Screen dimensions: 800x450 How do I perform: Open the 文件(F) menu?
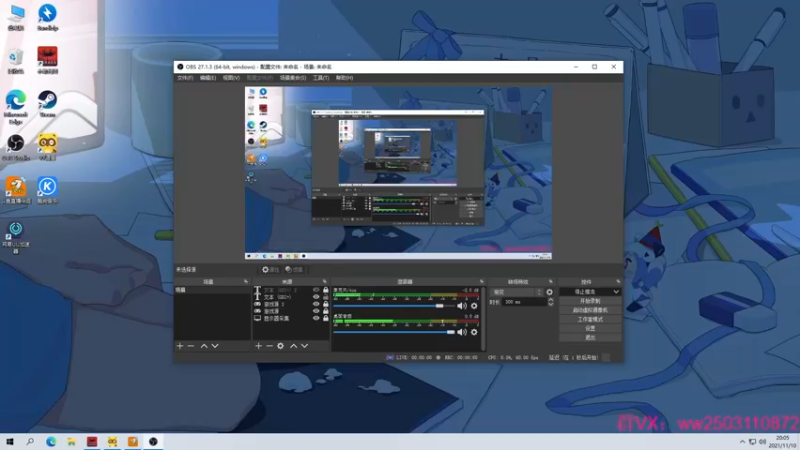point(185,78)
